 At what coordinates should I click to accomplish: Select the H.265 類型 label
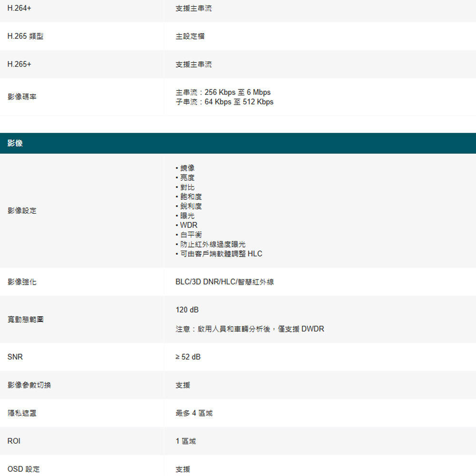pyautogui.click(x=25, y=36)
